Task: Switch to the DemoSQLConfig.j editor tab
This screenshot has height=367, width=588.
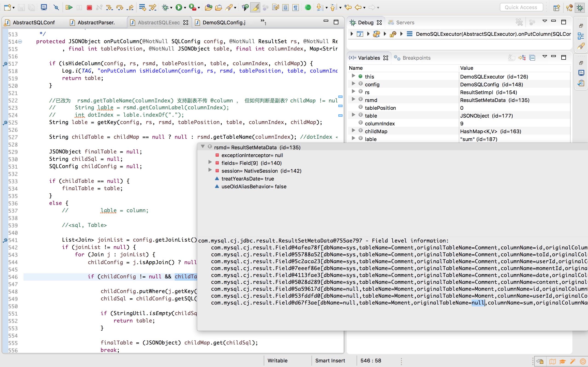Action: point(223,23)
